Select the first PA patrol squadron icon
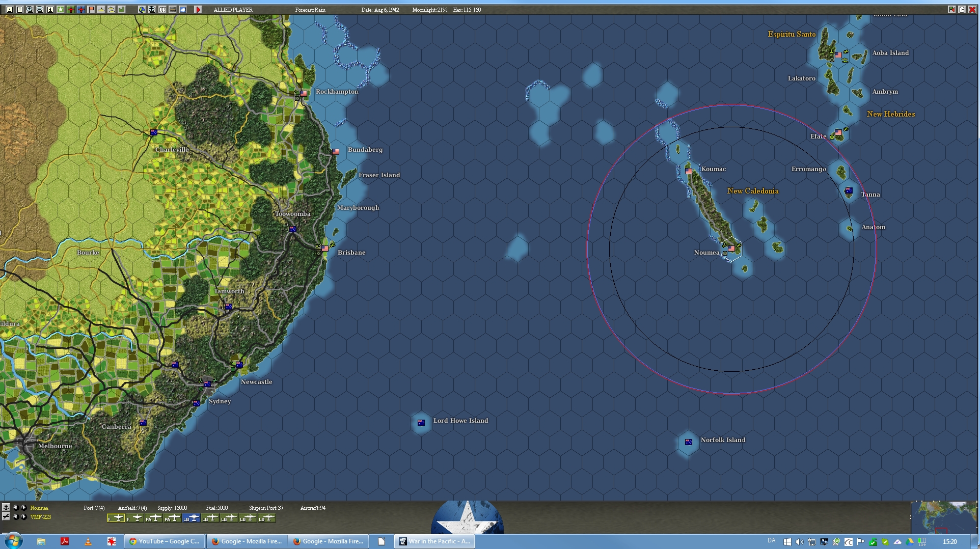 (x=153, y=518)
